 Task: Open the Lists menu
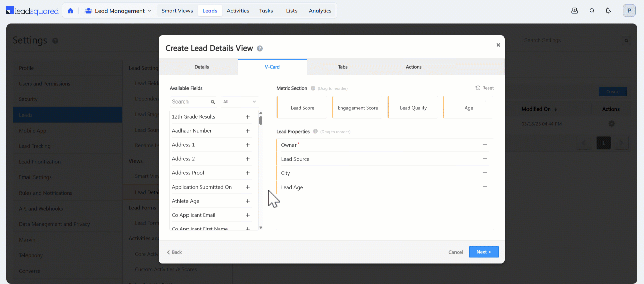pos(291,11)
